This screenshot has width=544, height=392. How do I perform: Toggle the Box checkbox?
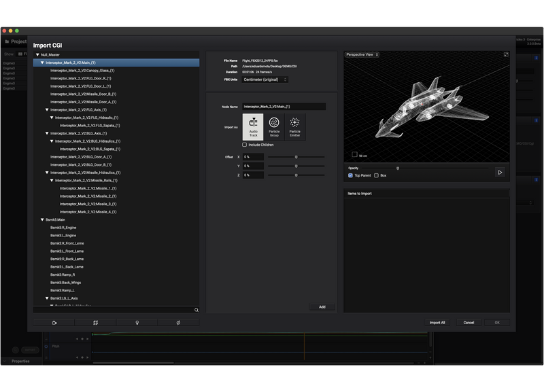pyautogui.click(x=376, y=175)
